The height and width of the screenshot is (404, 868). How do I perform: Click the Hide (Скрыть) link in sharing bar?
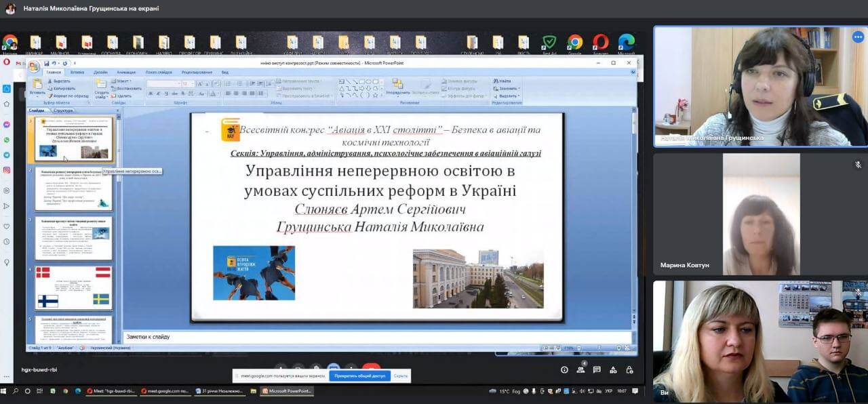pos(401,376)
